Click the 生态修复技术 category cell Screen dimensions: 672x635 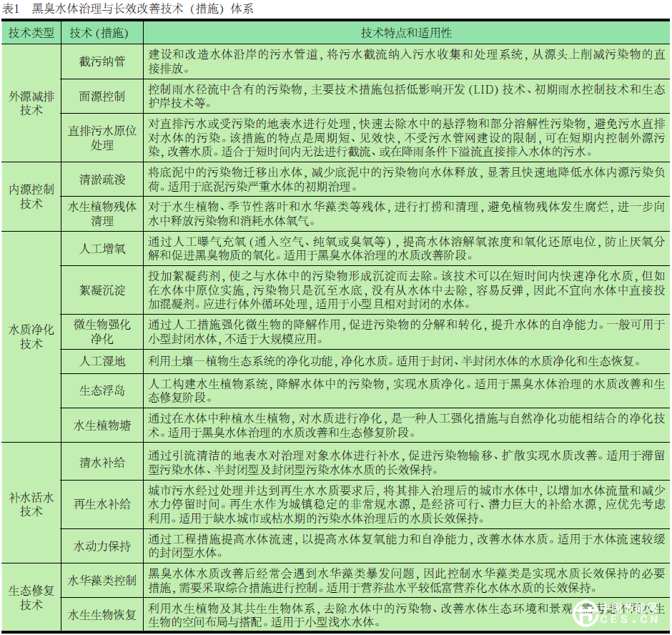tap(31, 598)
